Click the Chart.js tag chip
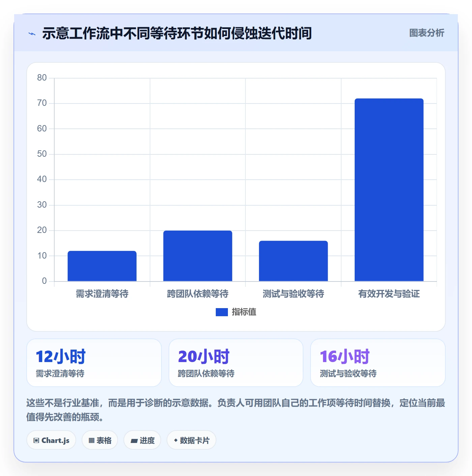472x476 pixels. [51, 440]
